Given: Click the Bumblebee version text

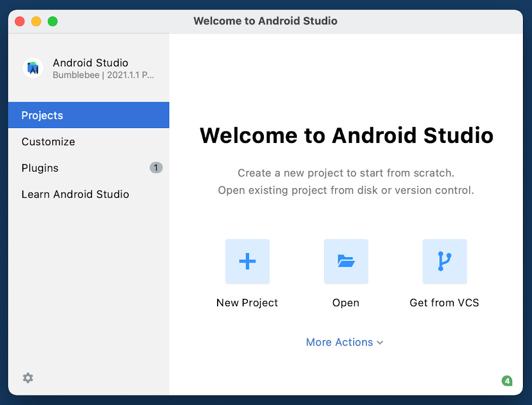Looking at the screenshot, I should click(x=103, y=75).
